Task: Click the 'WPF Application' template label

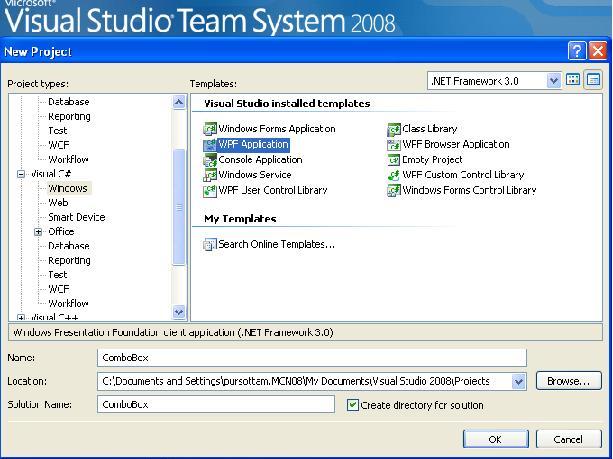Action: click(x=253, y=144)
